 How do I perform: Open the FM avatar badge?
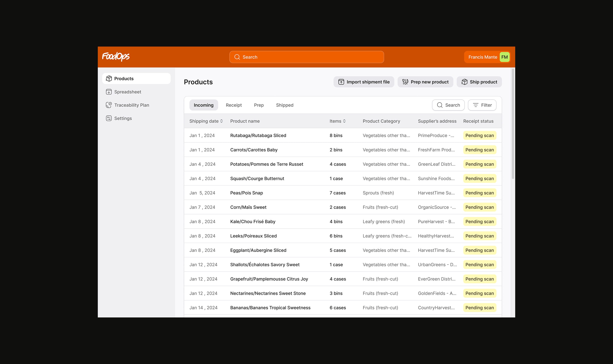(505, 57)
